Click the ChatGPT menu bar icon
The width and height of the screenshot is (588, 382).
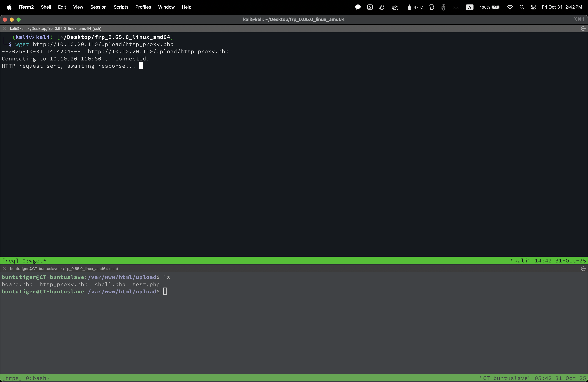(x=382, y=7)
